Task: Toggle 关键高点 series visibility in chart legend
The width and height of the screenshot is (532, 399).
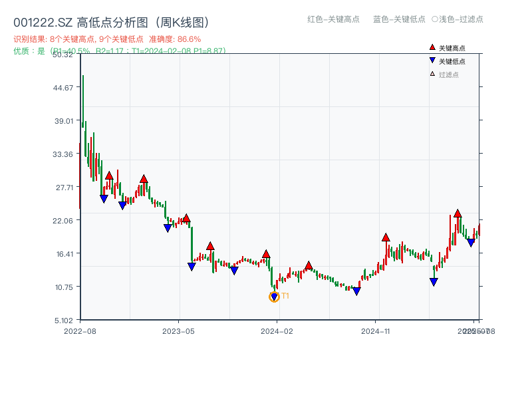Action: click(x=446, y=47)
